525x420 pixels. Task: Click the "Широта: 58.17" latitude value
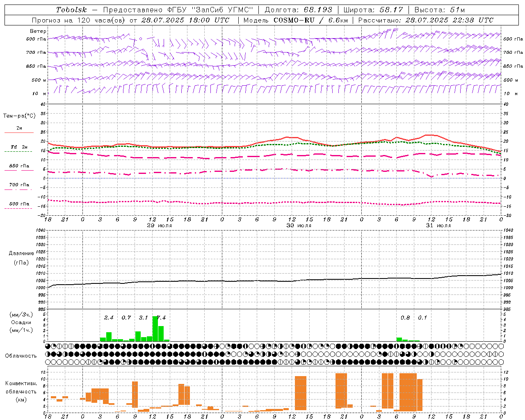click(373, 10)
